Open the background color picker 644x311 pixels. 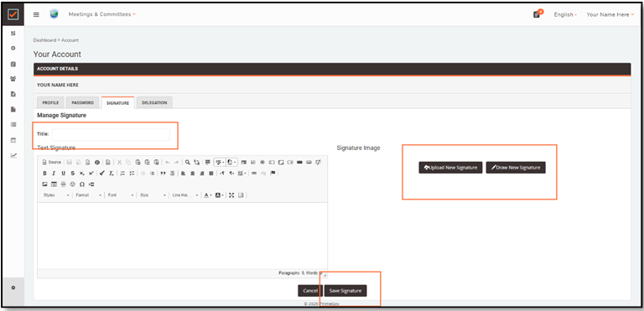coord(220,195)
